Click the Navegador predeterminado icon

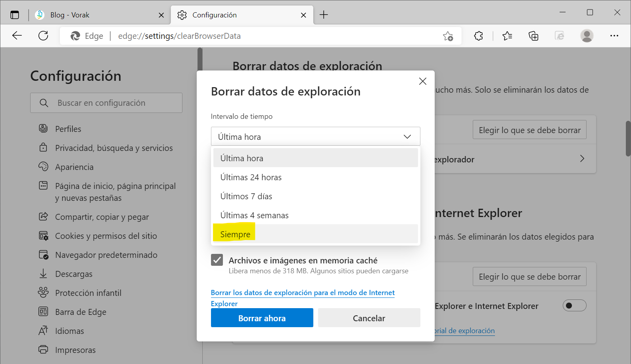click(43, 255)
